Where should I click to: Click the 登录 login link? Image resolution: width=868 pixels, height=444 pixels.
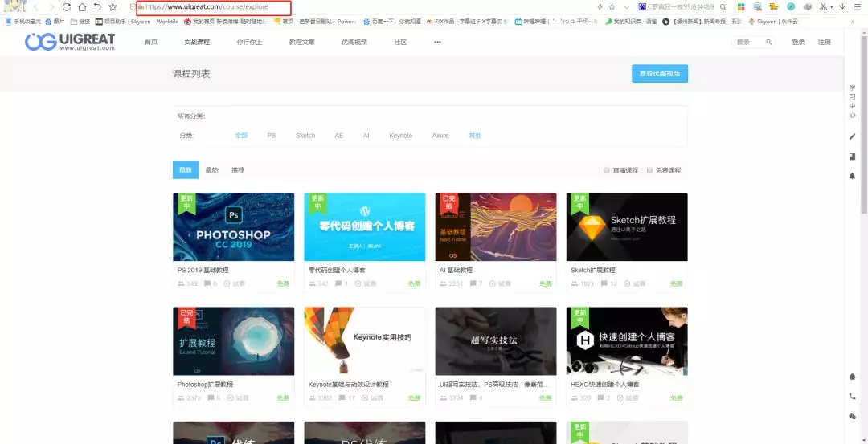(x=798, y=42)
